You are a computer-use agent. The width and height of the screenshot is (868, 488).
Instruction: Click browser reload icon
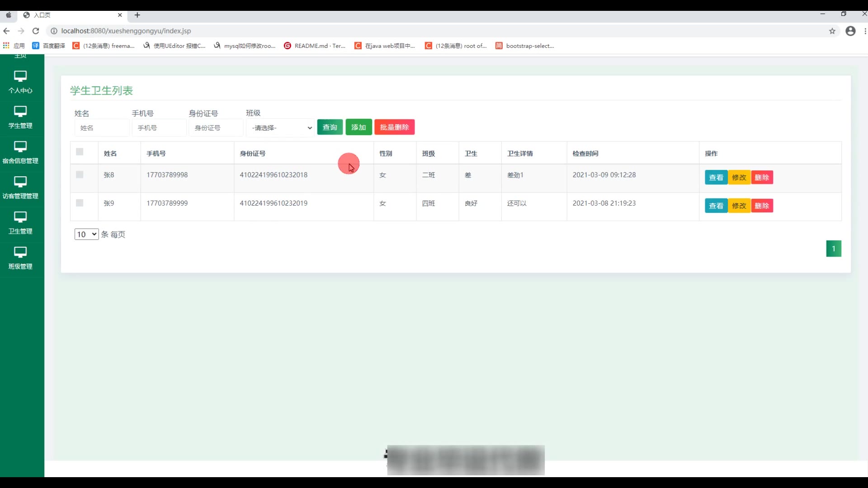(x=36, y=31)
